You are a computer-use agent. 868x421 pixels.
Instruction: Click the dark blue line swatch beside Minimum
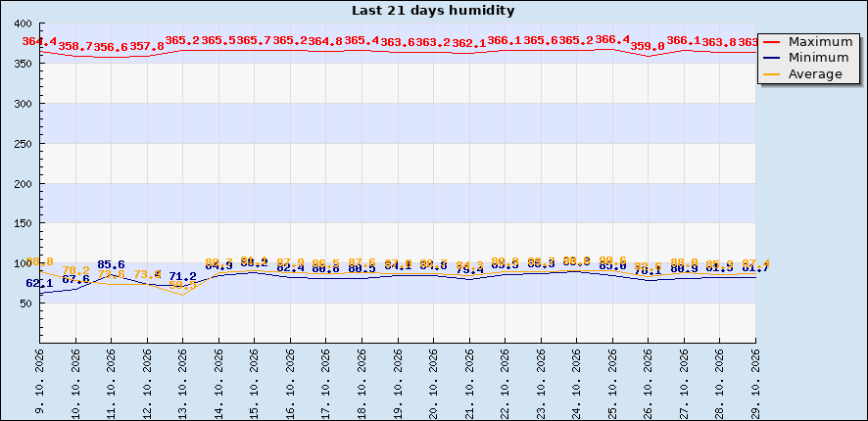pyautogui.click(x=771, y=58)
